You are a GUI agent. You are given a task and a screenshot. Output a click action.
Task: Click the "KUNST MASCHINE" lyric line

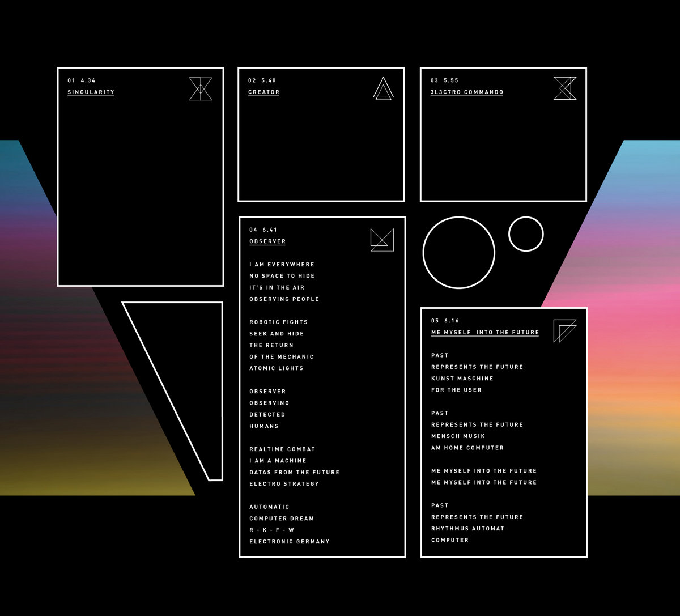point(462,379)
